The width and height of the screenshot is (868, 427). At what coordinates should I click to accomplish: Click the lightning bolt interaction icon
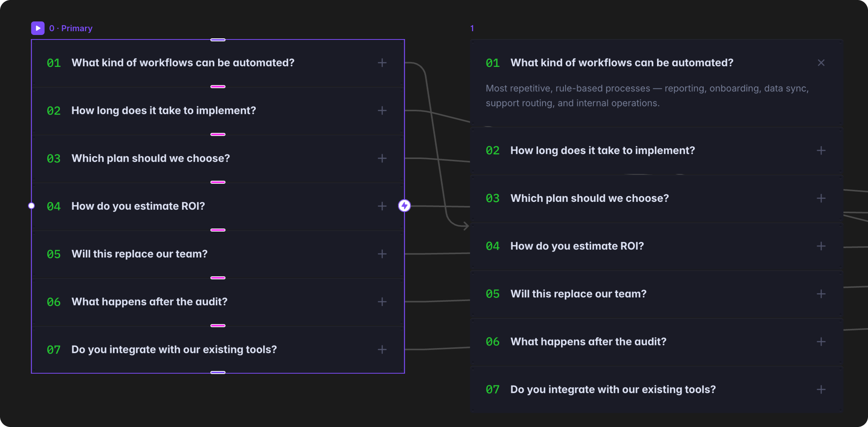point(404,206)
